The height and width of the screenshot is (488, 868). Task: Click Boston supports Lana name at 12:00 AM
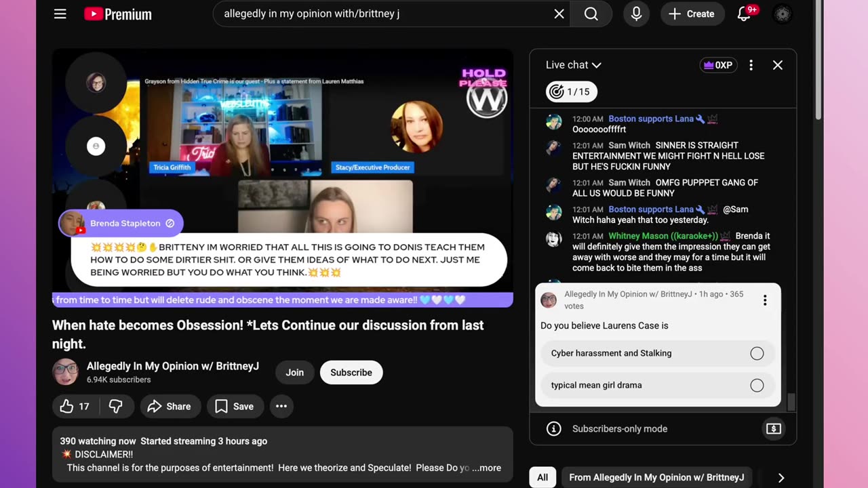[x=651, y=119]
